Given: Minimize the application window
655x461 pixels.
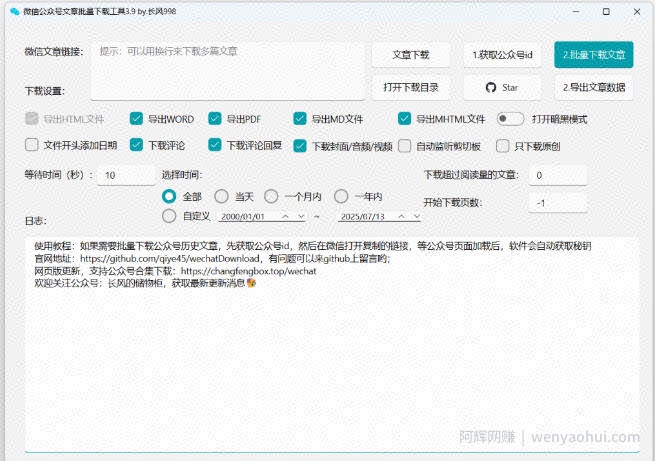Looking at the screenshot, I should [x=576, y=12].
